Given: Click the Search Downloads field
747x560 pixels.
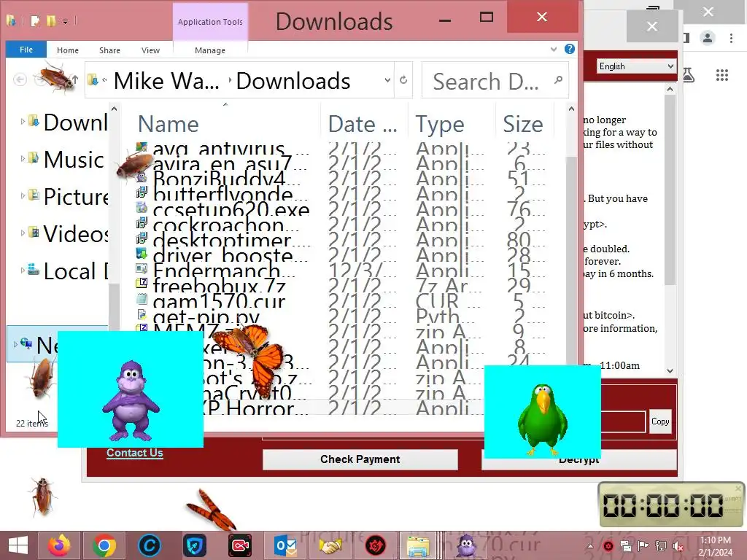Looking at the screenshot, I should (495, 80).
